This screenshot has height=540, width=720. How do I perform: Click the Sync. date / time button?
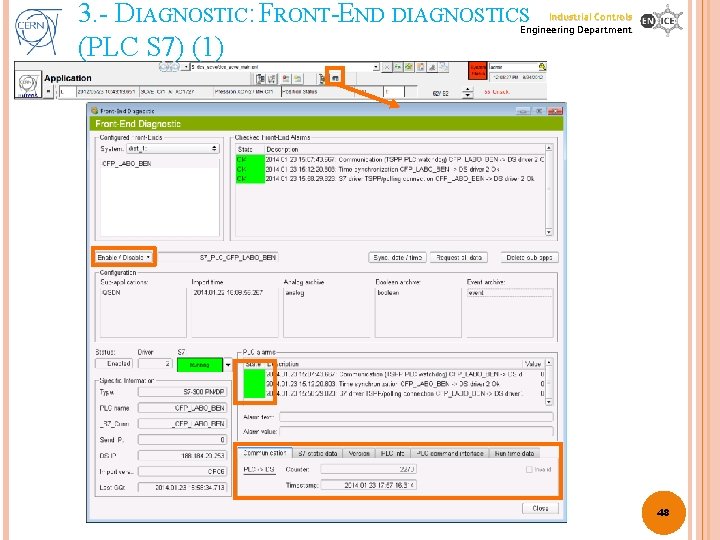pos(397,258)
